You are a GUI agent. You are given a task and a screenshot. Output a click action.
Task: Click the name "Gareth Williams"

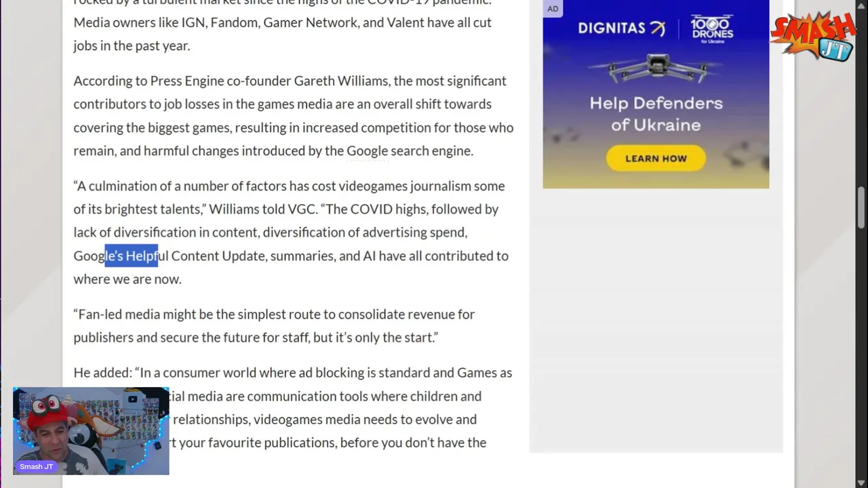341,81
